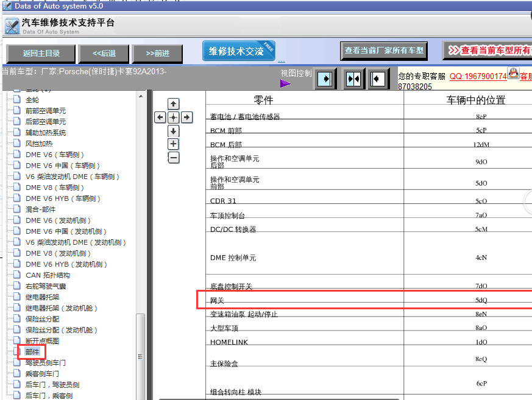Click the center view crosshair icon
This screenshot has width=532, height=400.
(x=174, y=118)
